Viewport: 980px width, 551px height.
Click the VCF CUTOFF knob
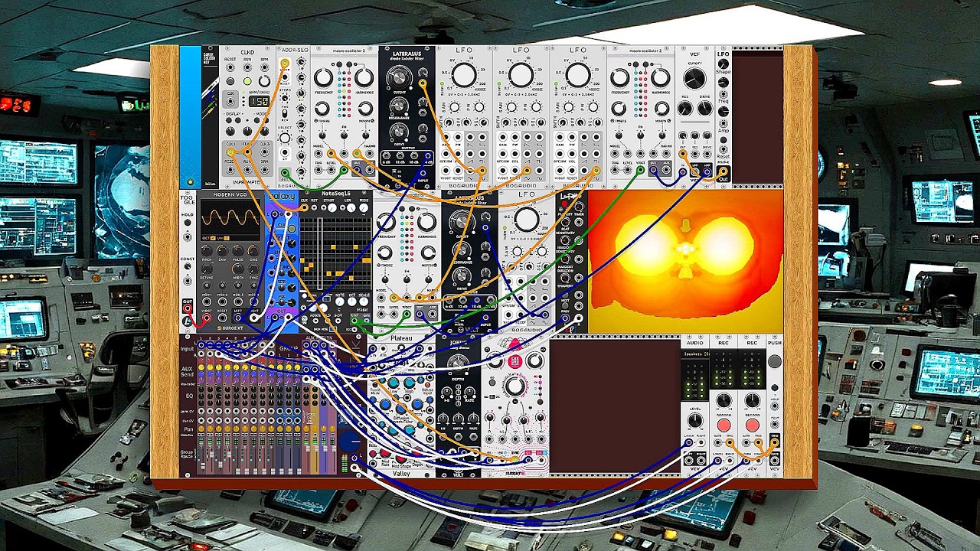(x=694, y=78)
